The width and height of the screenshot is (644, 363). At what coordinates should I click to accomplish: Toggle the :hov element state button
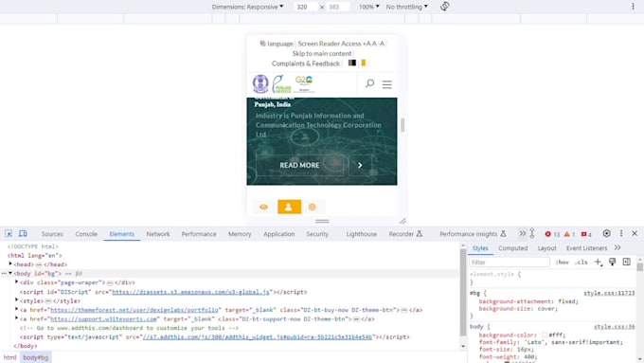coord(563,263)
